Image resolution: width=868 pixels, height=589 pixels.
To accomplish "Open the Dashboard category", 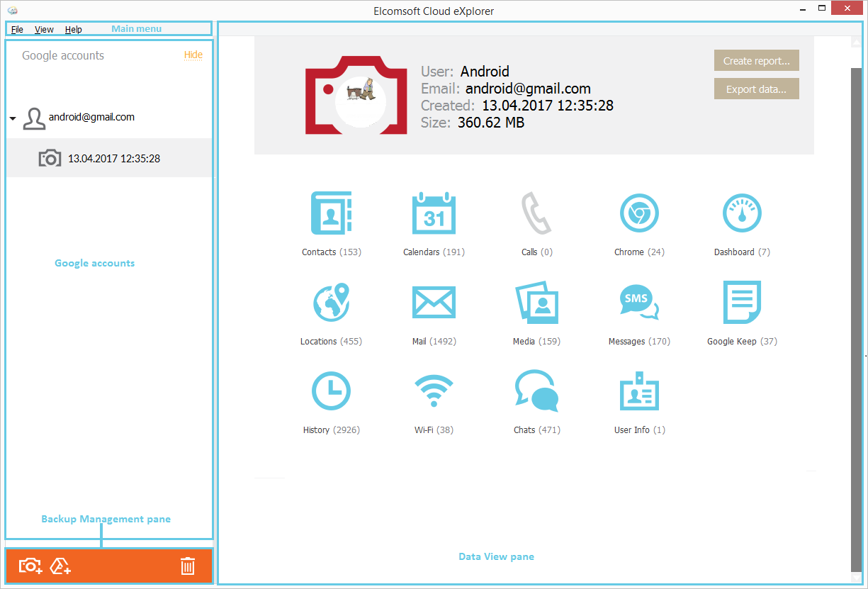I will (742, 213).
